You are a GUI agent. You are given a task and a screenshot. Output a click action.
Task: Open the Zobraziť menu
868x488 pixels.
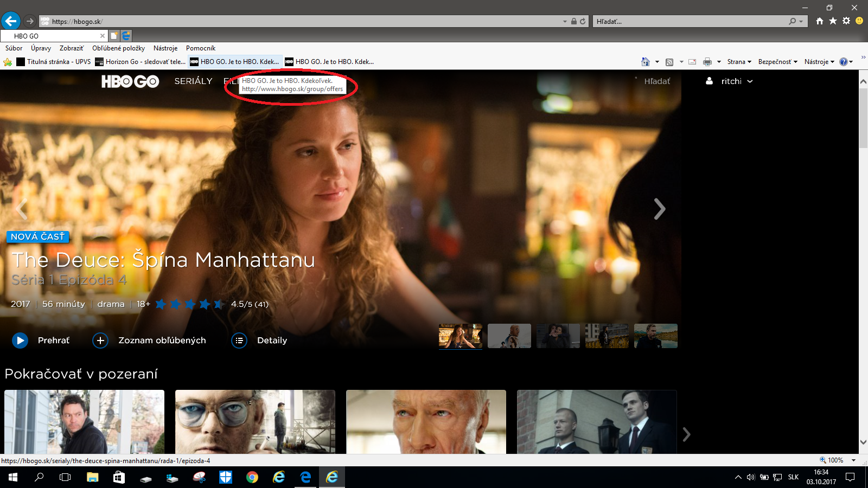tap(72, 48)
